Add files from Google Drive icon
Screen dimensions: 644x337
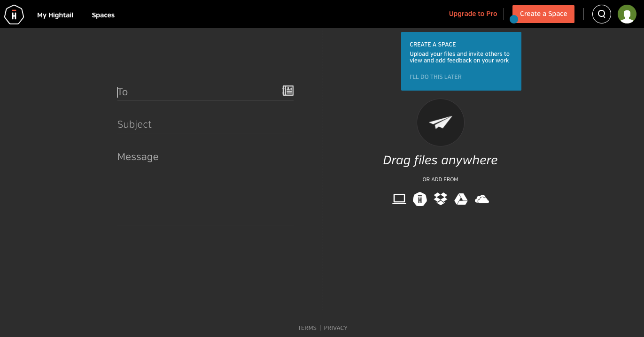461,199
